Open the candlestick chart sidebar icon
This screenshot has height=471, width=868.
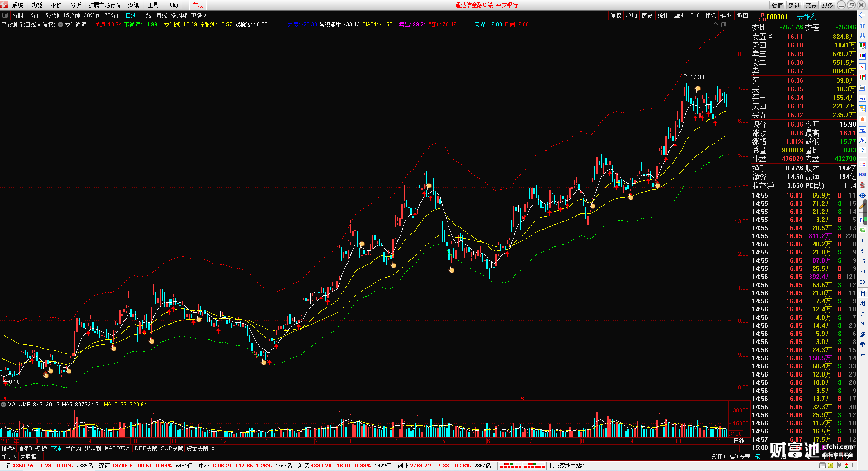863,77
